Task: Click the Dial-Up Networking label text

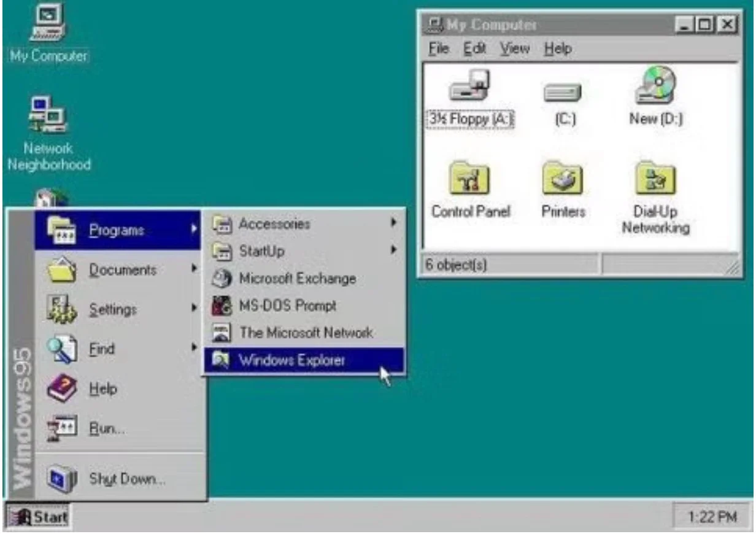Action: 656,220
